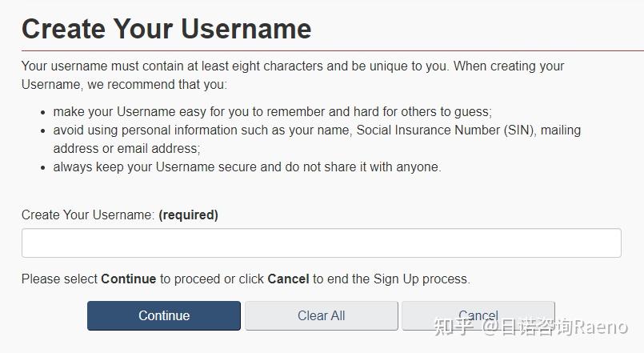Screen dimensions: 644x353
Task: Click the bullet dot before "make your Username"
Action: (x=42, y=113)
